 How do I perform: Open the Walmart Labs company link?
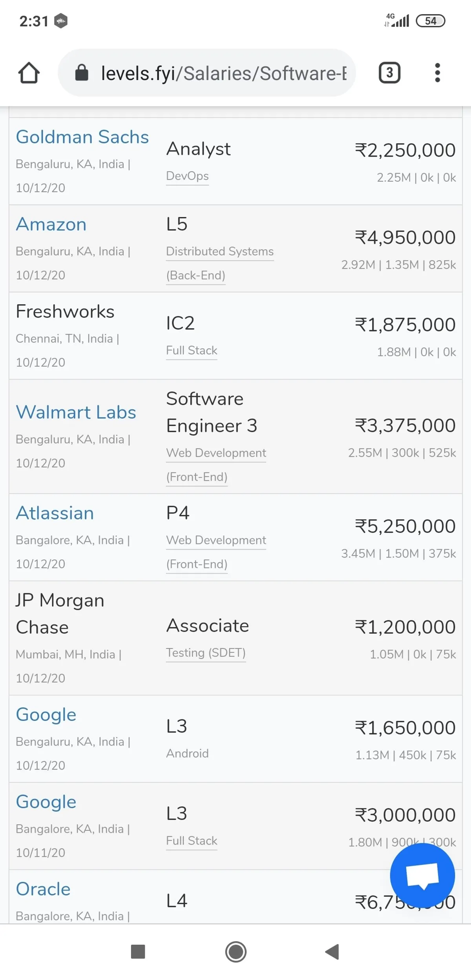(76, 412)
